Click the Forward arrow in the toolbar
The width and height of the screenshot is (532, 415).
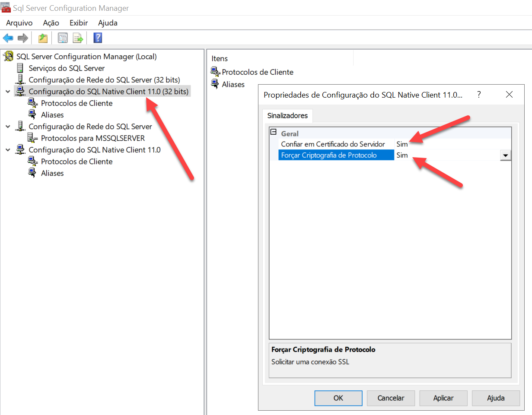click(x=22, y=38)
